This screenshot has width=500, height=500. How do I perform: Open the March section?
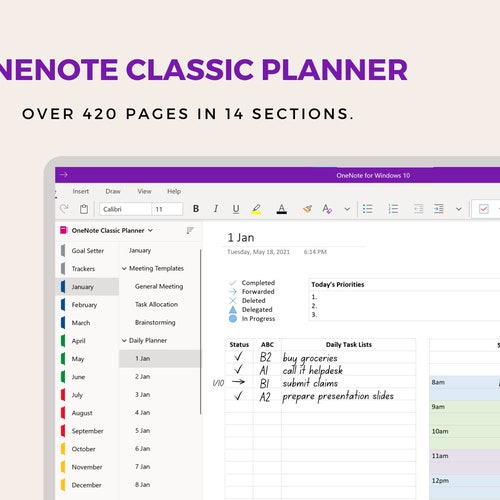88,323
